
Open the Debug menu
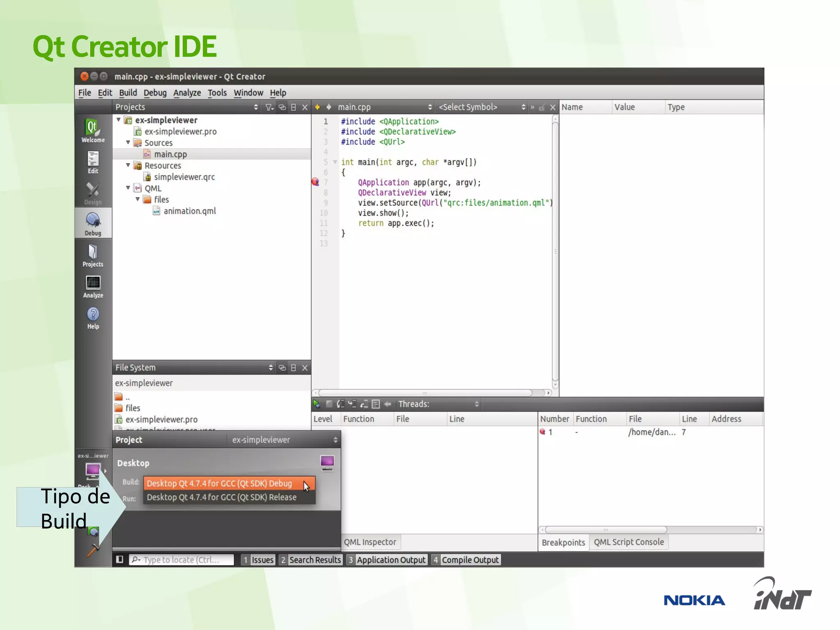tap(155, 93)
